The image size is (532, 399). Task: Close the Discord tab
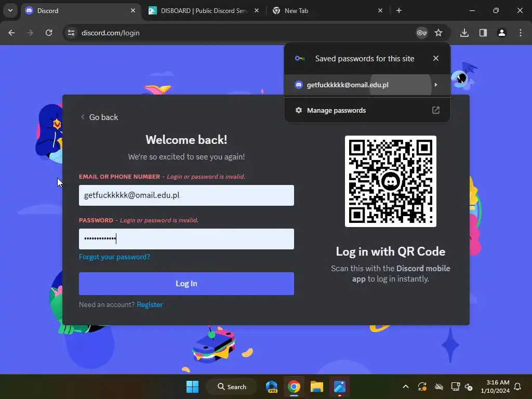pyautogui.click(x=133, y=10)
